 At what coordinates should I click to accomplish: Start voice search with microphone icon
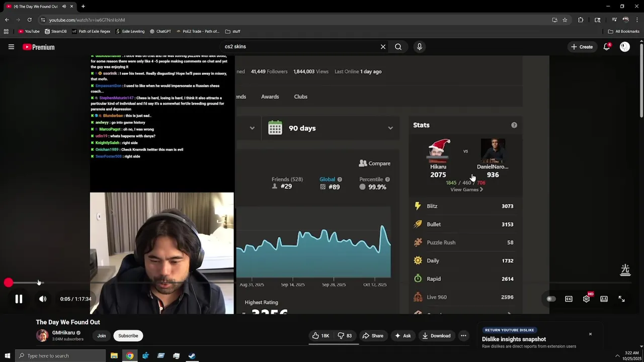pyautogui.click(x=419, y=47)
